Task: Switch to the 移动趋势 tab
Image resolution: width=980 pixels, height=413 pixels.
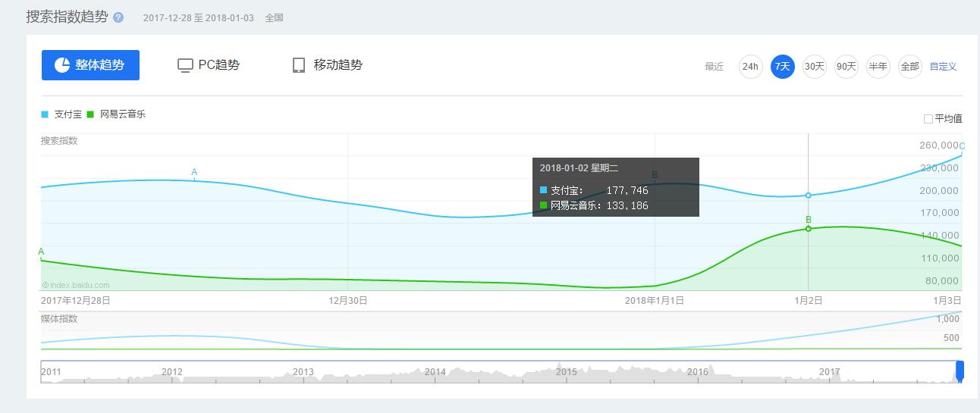Action: 338,65
